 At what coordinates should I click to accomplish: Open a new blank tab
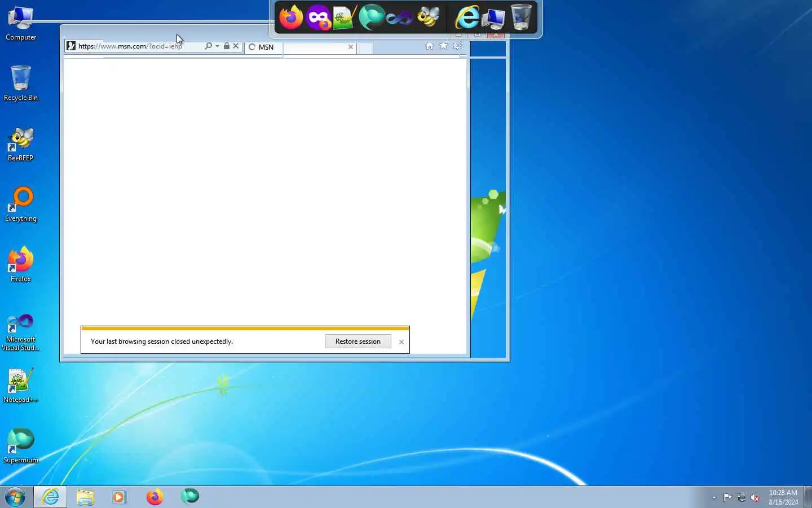tap(365, 48)
